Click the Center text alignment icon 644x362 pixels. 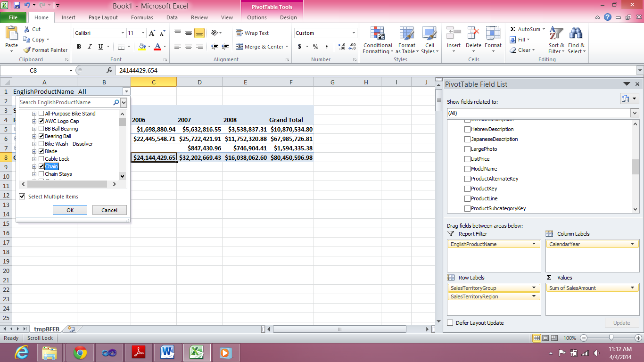point(189,47)
